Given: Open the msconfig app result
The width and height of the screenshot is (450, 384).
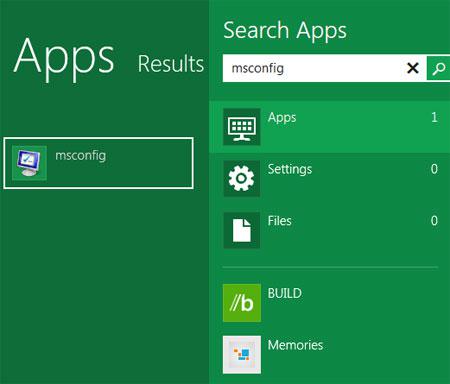Looking at the screenshot, I should (x=98, y=163).
